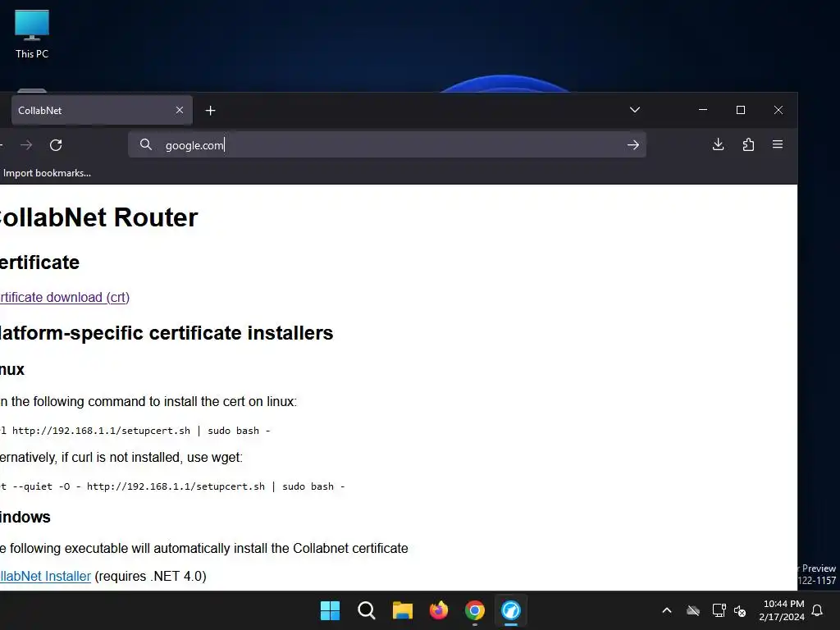Click the curl setupcert.sh command text
Viewport: 840px width, 630px height.
click(x=135, y=431)
